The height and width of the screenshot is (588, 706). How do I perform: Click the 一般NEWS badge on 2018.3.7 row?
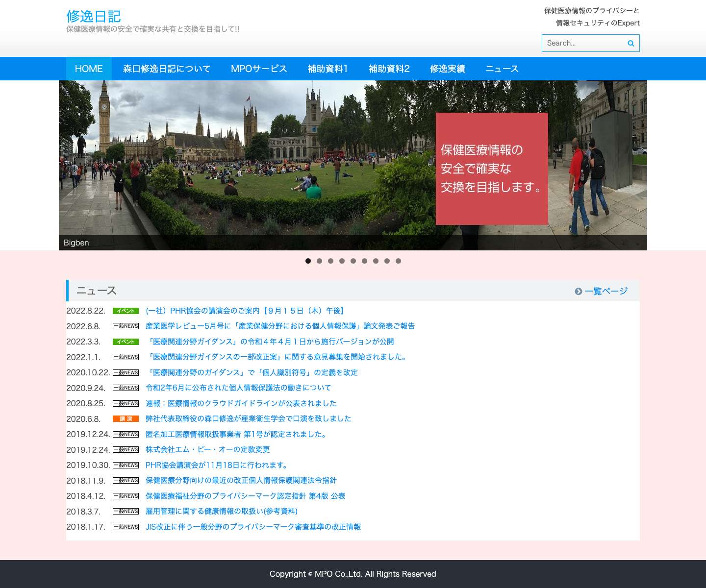[x=126, y=512]
